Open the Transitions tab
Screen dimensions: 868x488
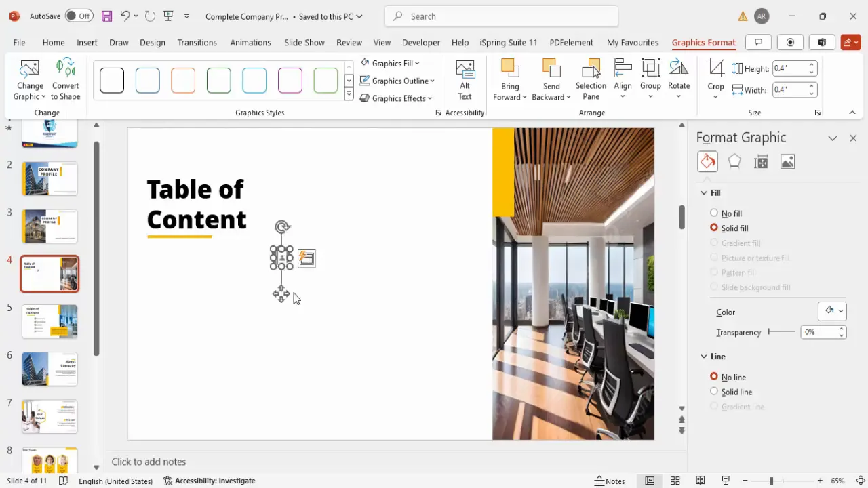pyautogui.click(x=197, y=42)
